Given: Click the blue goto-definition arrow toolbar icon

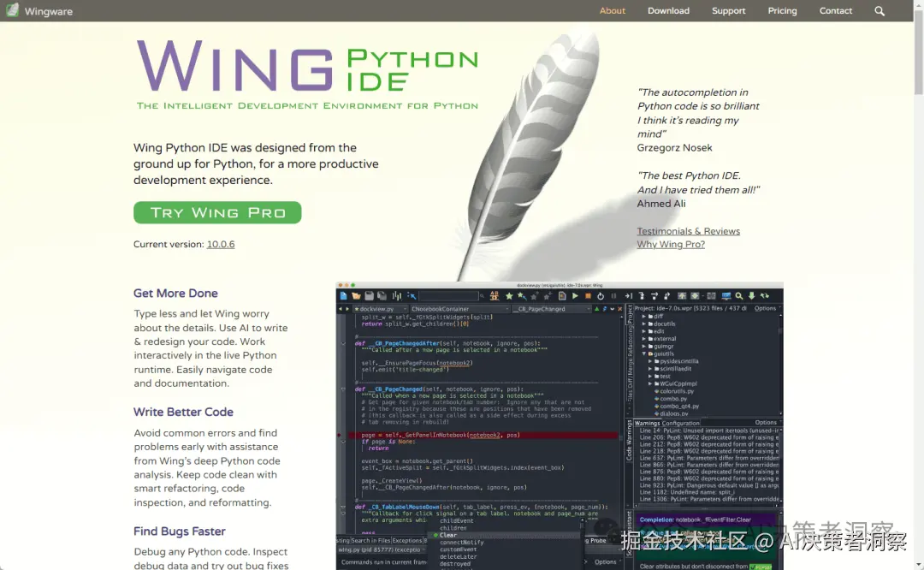Looking at the screenshot, I should click(x=412, y=296).
